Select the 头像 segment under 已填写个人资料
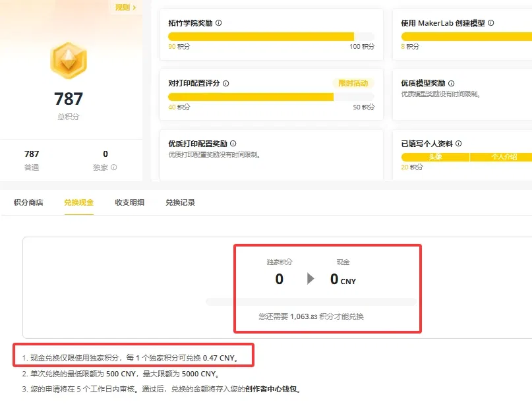The height and width of the screenshot is (408, 532). [435, 157]
